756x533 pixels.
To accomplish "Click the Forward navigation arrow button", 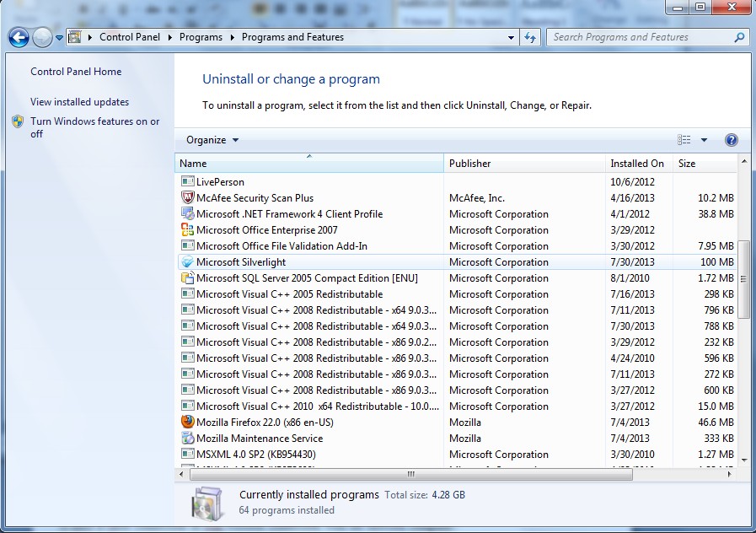I will click(x=42, y=37).
